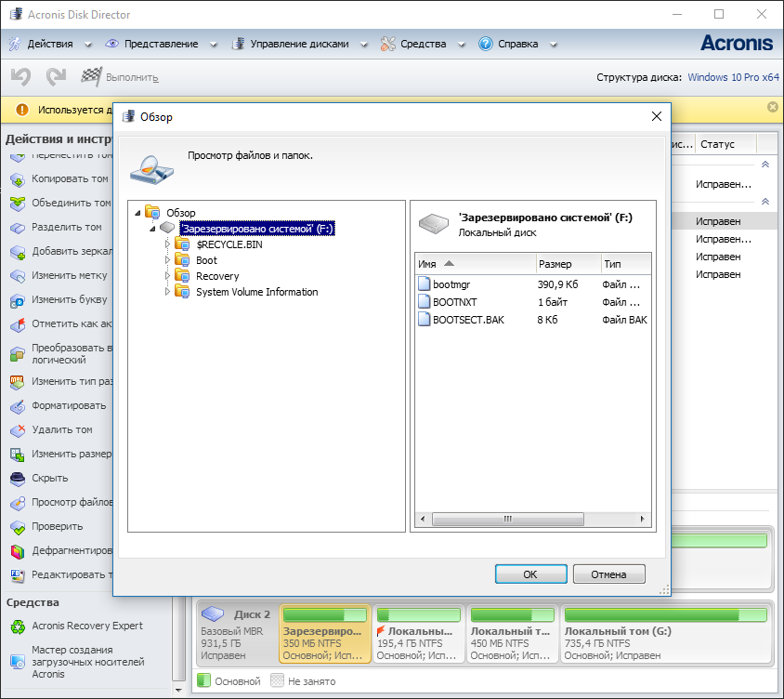The width and height of the screenshot is (784, 699).
Task: Click the Статус column header in main window
Action: (x=727, y=144)
